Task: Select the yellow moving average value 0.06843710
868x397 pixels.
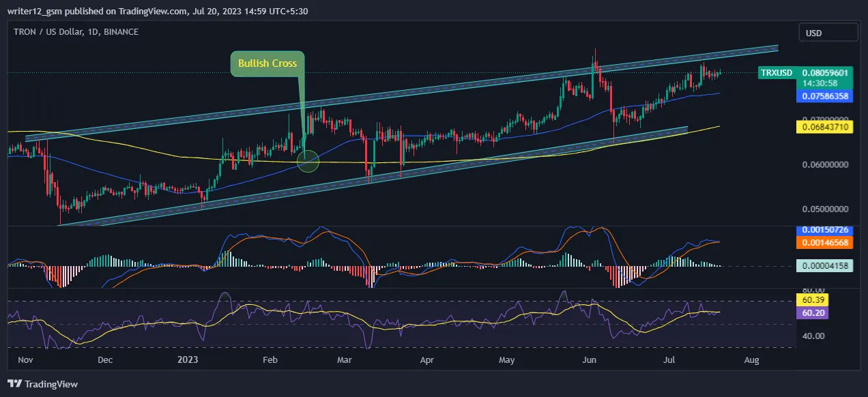Action: tap(825, 127)
